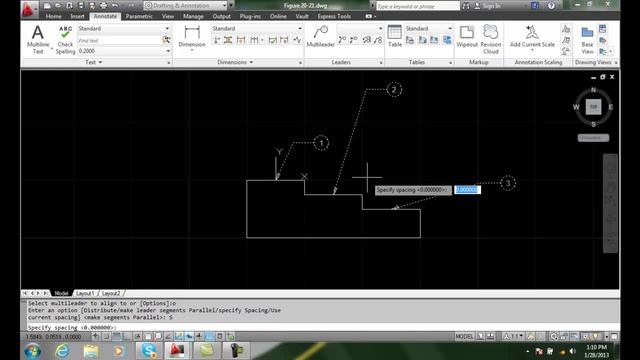Click the Align multileaders icon

pos(366,40)
